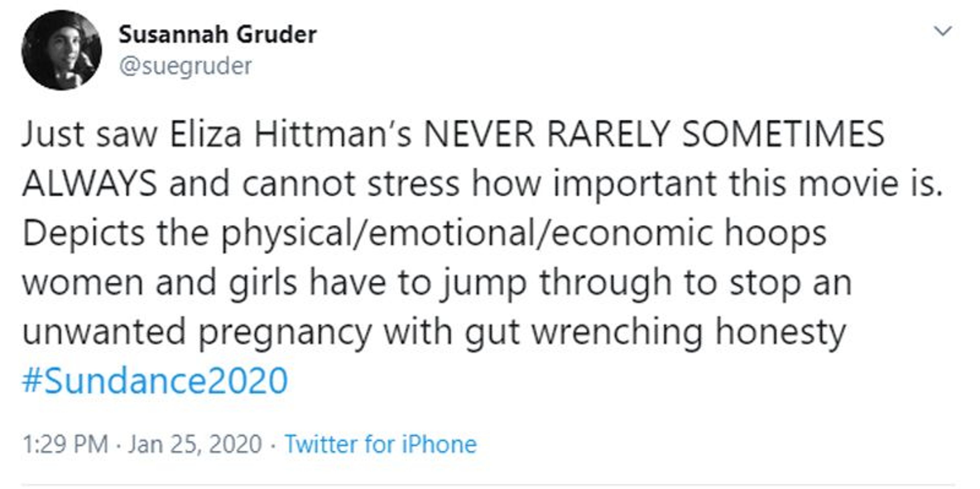
Task: Click the Jan 25, 2020 date
Action: tap(195, 444)
